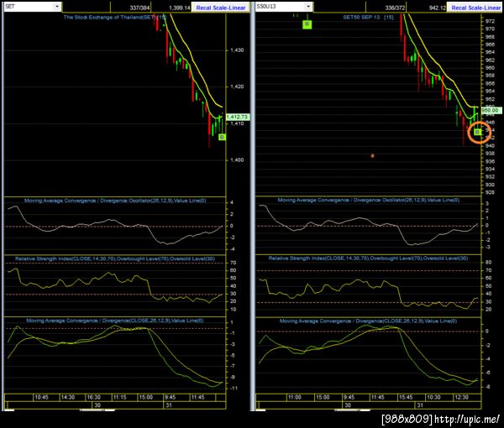
Task: Select the B marker at top of S50U13 chart
Action: coord(307,24)
